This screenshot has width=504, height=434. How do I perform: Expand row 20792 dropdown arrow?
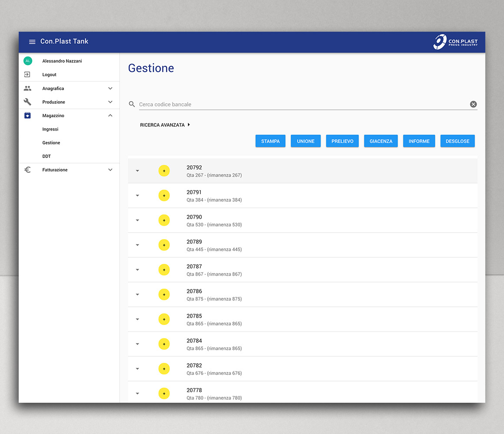coord(137,171)
